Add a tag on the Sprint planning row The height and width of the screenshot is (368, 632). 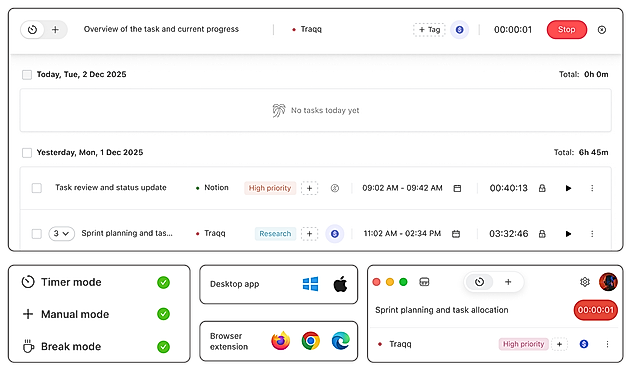[x=309, y=234]
